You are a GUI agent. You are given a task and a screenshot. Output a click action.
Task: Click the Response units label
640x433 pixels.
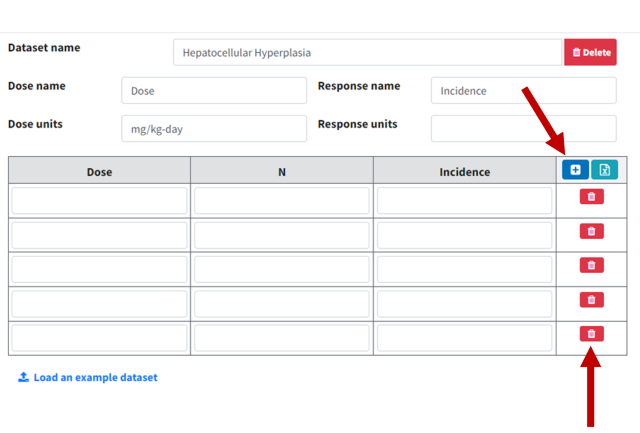click(x=358, y=124)
